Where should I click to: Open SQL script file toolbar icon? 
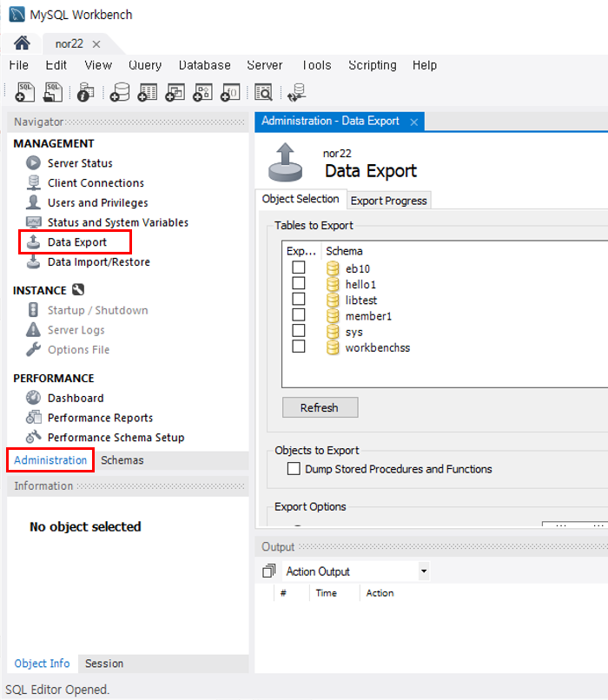pyautogui.click(x=53, y=92)
